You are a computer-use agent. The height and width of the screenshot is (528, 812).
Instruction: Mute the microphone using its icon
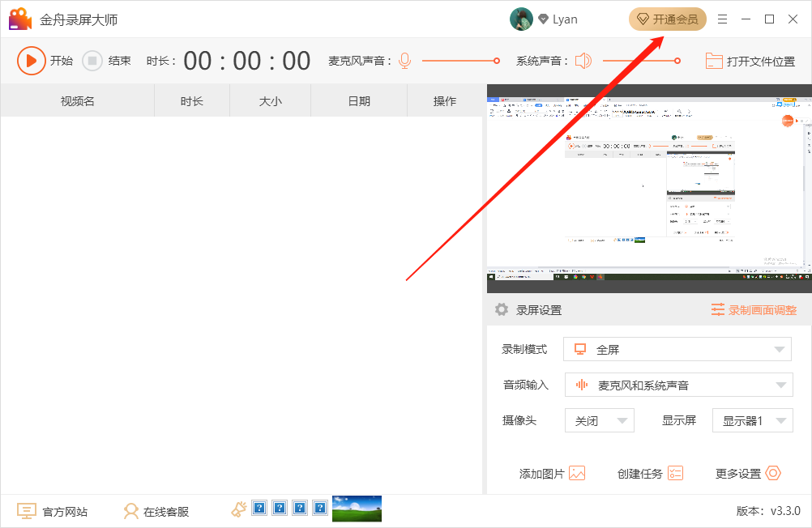405,61
